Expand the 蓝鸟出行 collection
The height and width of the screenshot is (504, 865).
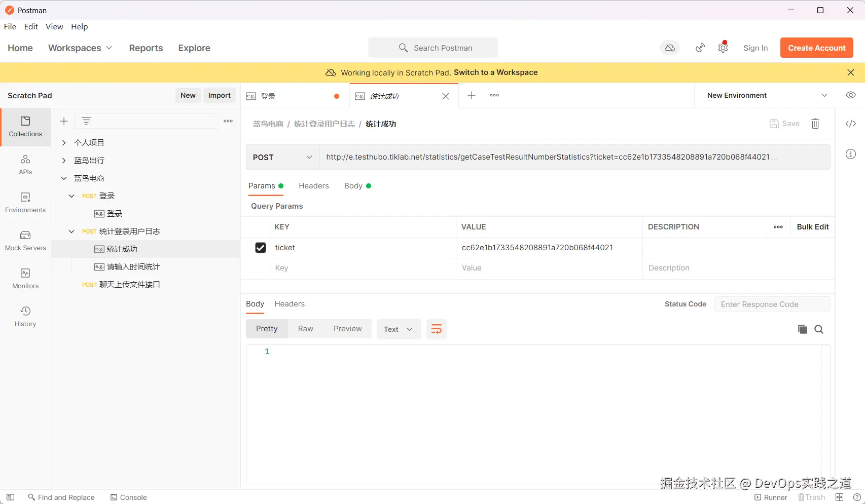(64, 161)
